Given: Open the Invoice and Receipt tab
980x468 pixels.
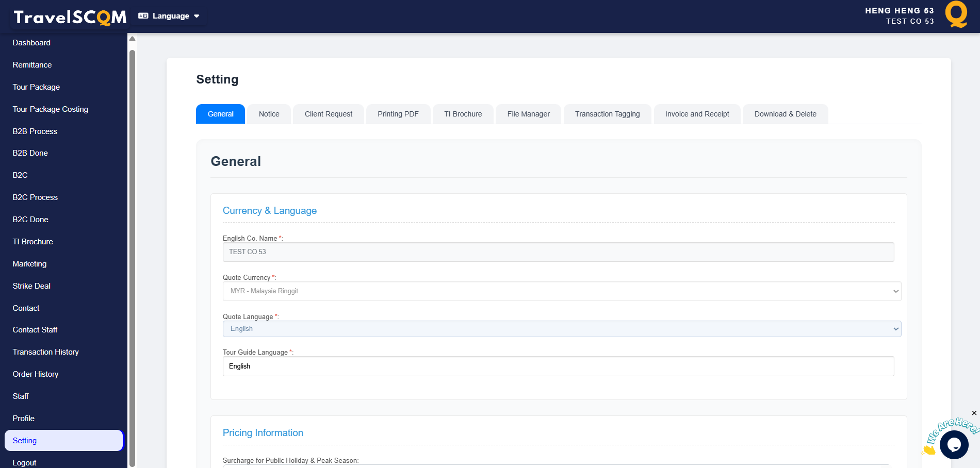Looking at the screenshot, I should [697, 114].
